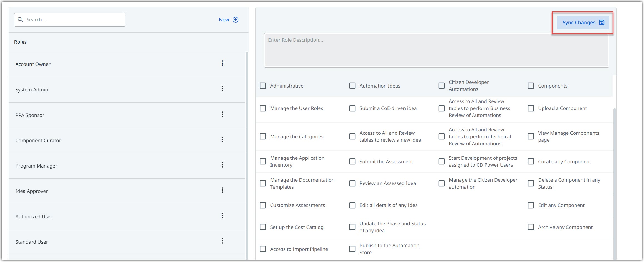Image resolution: width=644 pixels, height=262 pixels.
Task: Tick the Upload a Component checkbox
Action: point(531,108)
